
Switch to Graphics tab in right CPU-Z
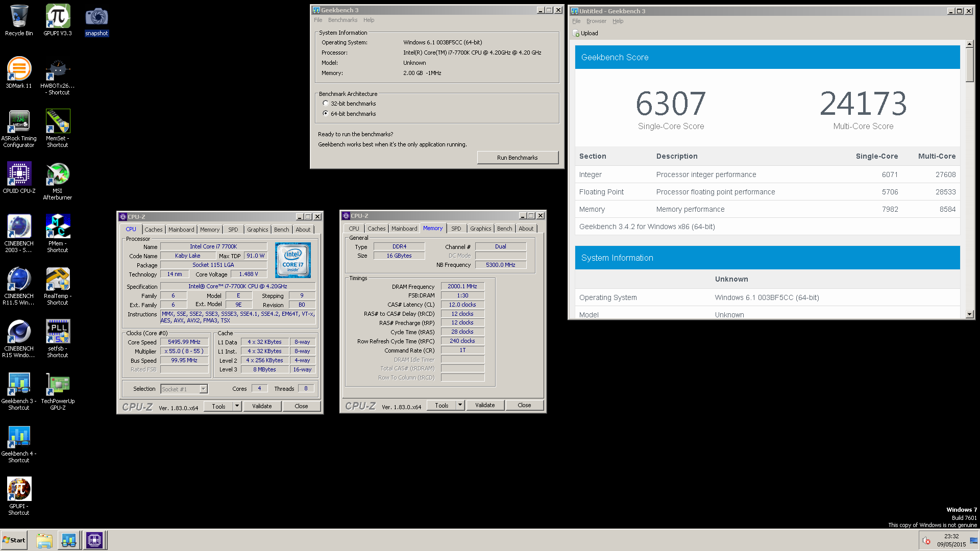coord(480,229)
